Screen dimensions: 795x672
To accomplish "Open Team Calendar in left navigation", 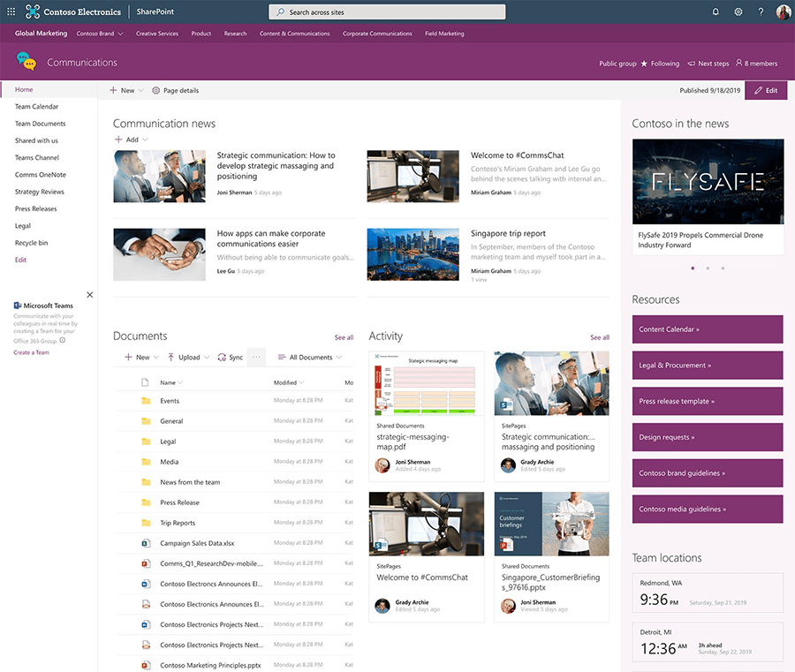I will pos(36,107).
